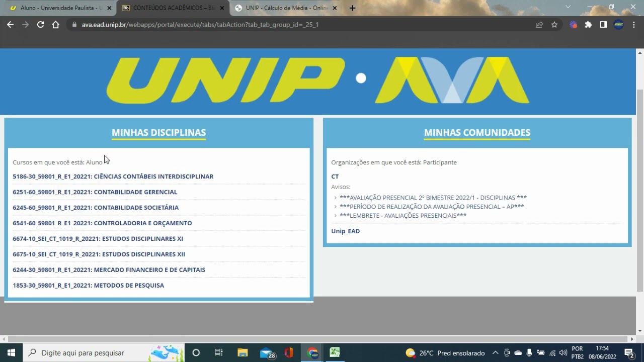644x362 pixels.
Task: Open the notification center icon
Action: coord(629,353)
